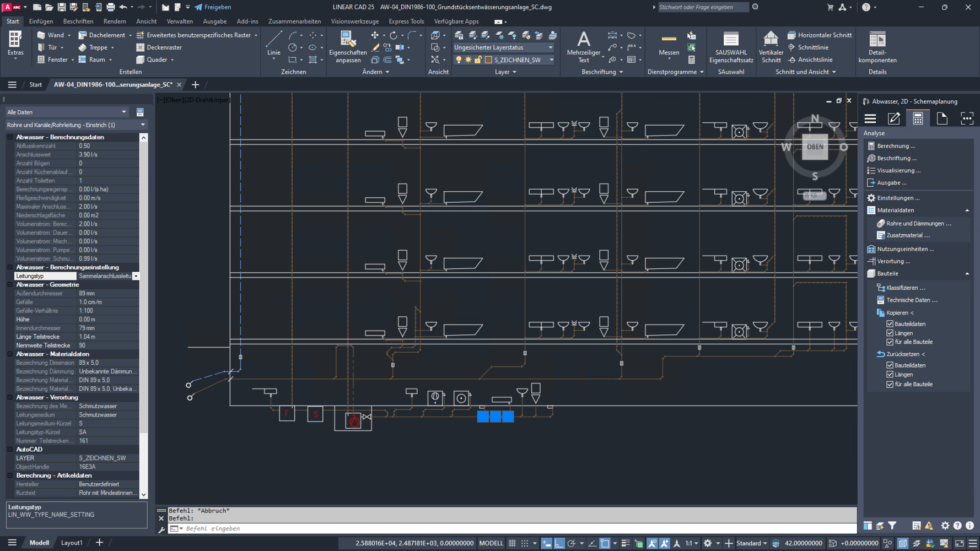
Task: Click the Freigeben share button
Action: click(213, 7)
